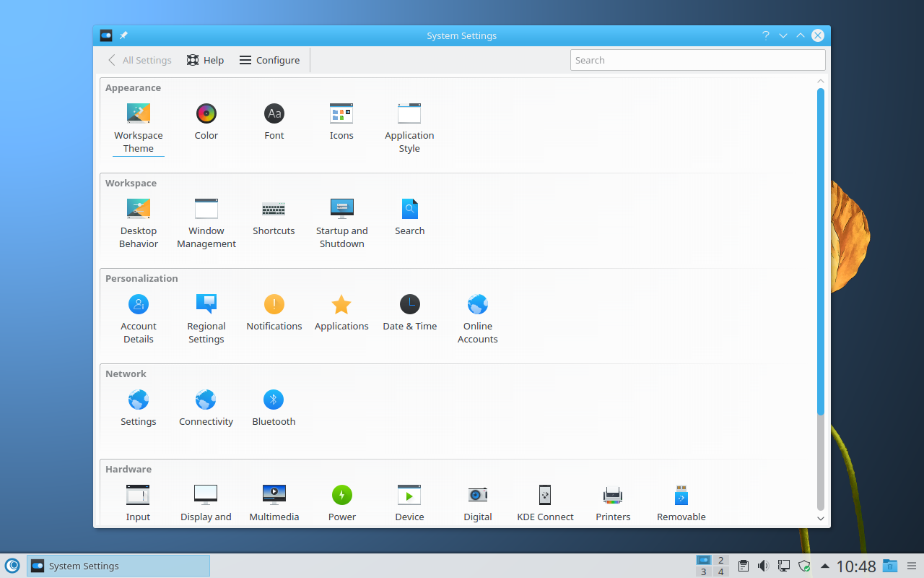
Task: Select the Font settings icon
Action: tap(274, 113)
